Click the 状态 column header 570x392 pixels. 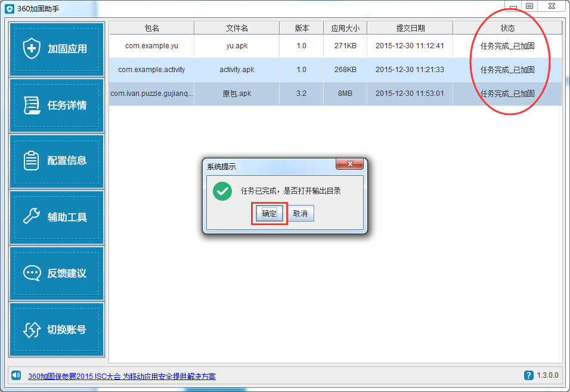coord(507,28)
